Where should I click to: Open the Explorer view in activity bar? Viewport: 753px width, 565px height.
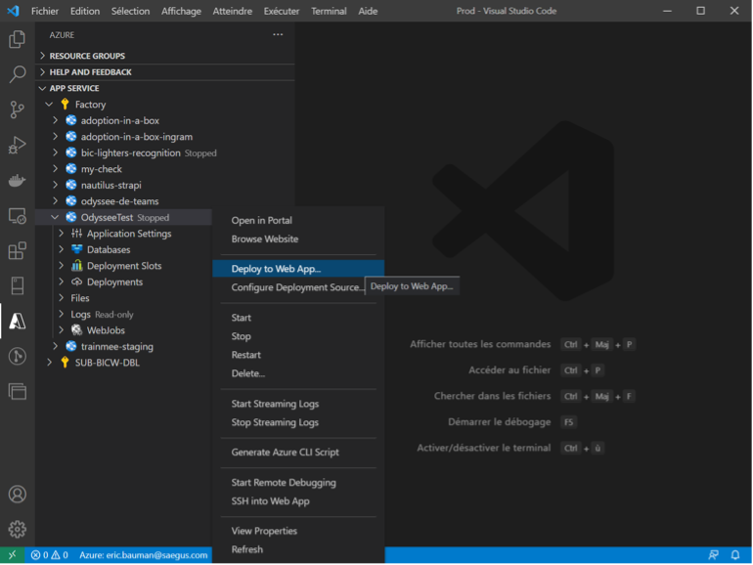17,39
